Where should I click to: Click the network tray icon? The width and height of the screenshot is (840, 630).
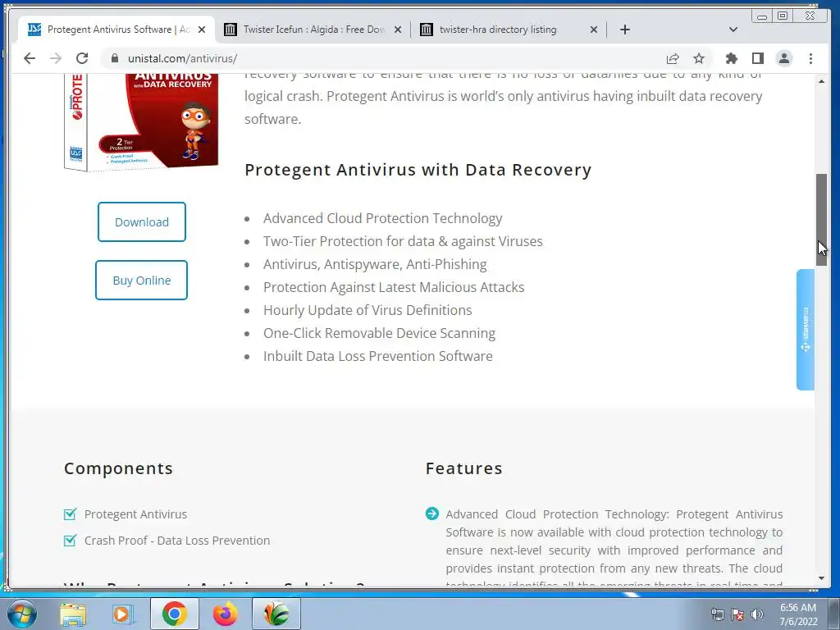point(717,614)
